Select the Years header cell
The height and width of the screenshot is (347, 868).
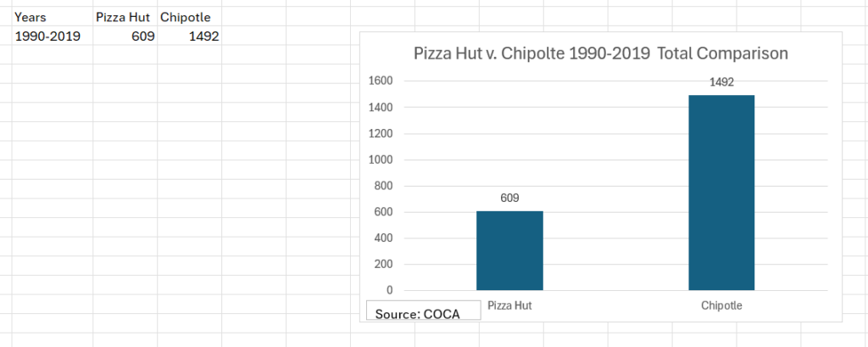(x=31, y=17)
